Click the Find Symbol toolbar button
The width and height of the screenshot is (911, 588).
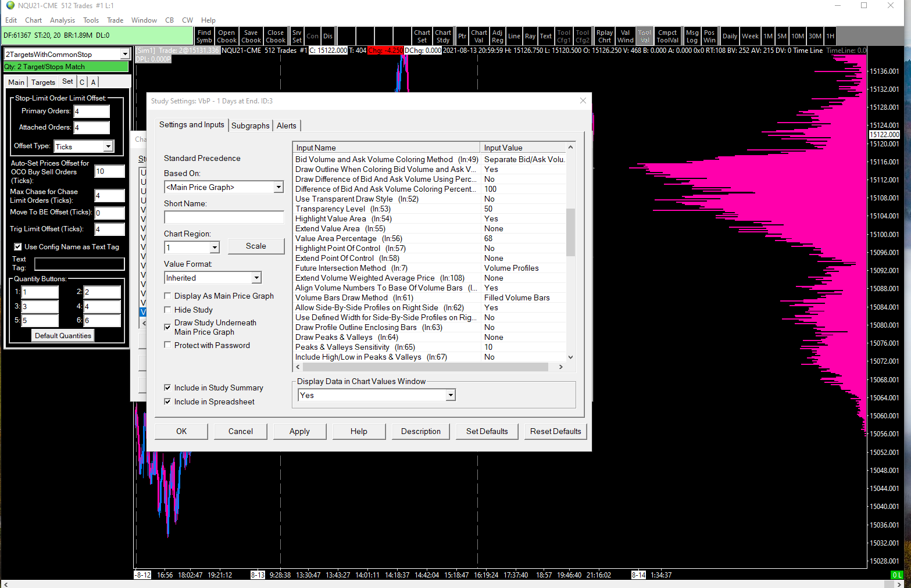[x=204, y=36]
